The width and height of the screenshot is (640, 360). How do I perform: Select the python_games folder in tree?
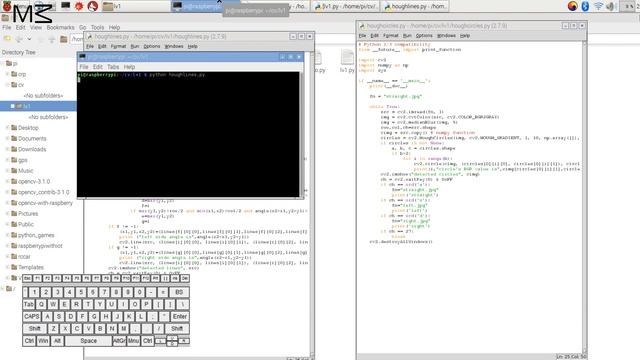36,235
